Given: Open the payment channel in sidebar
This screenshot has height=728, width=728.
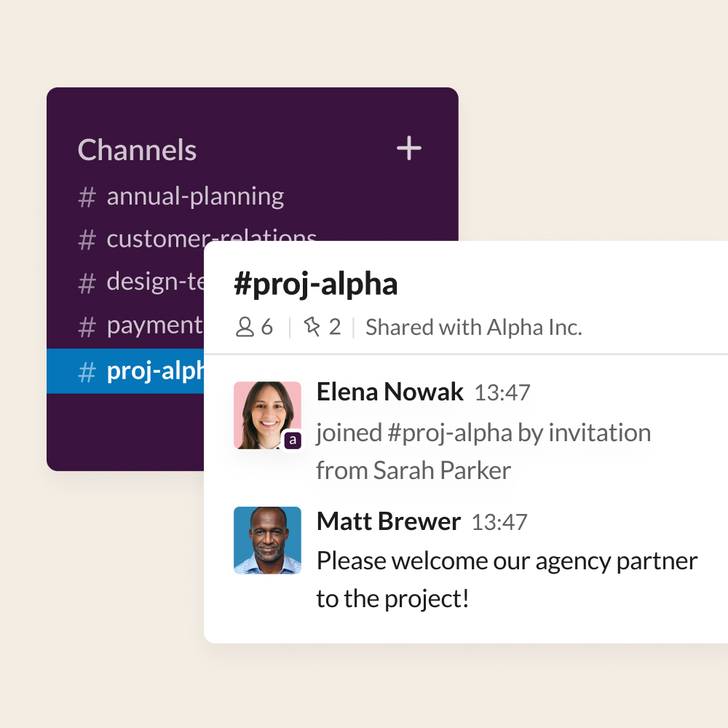Looking at the screenshot, I should point(141,326).
